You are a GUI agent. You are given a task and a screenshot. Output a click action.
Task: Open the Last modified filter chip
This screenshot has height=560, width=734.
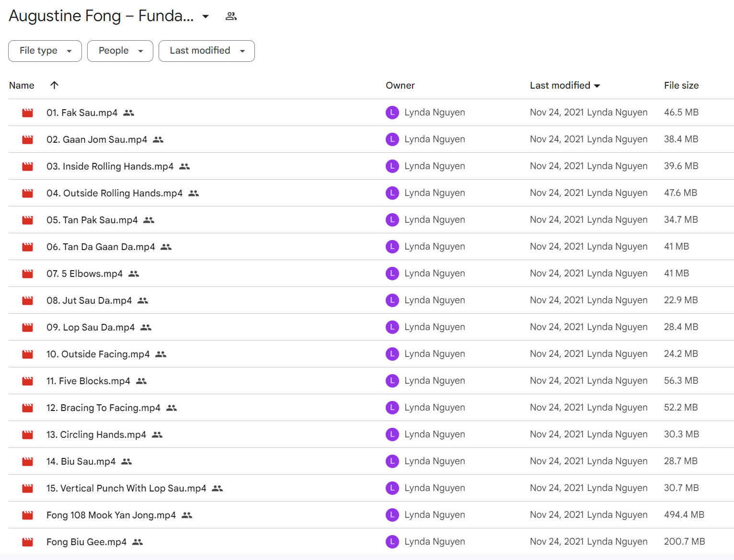pyautogui.click(x=206, y=51)
